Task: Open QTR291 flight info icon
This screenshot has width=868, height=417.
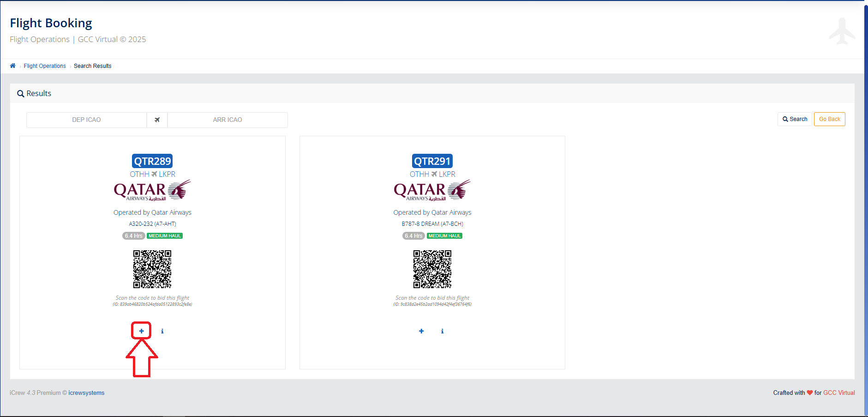Action: [442, 331]
